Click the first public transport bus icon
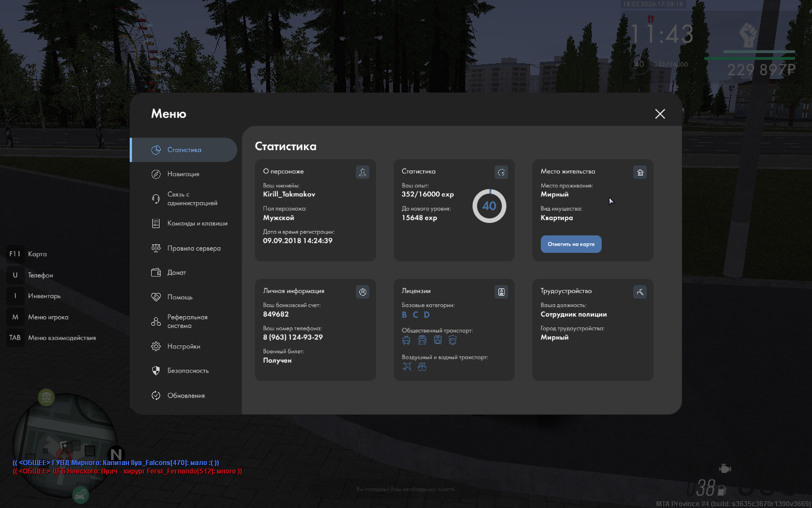The height and width of the screenshot is (508, 812). (406, 340)
